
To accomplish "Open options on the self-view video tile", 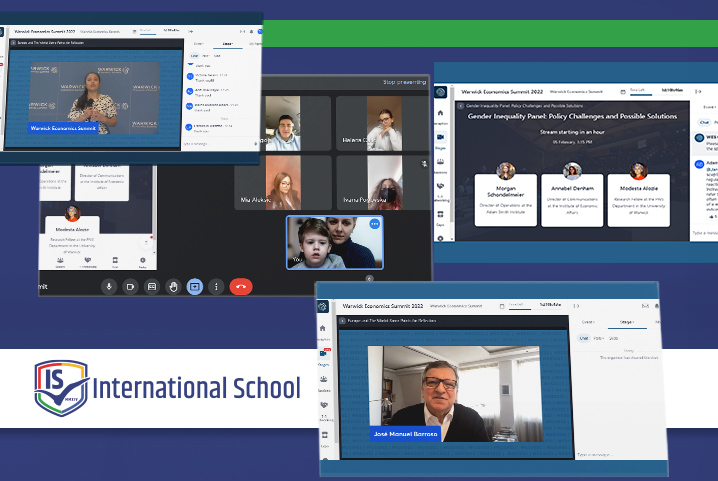I will [375, 224].
